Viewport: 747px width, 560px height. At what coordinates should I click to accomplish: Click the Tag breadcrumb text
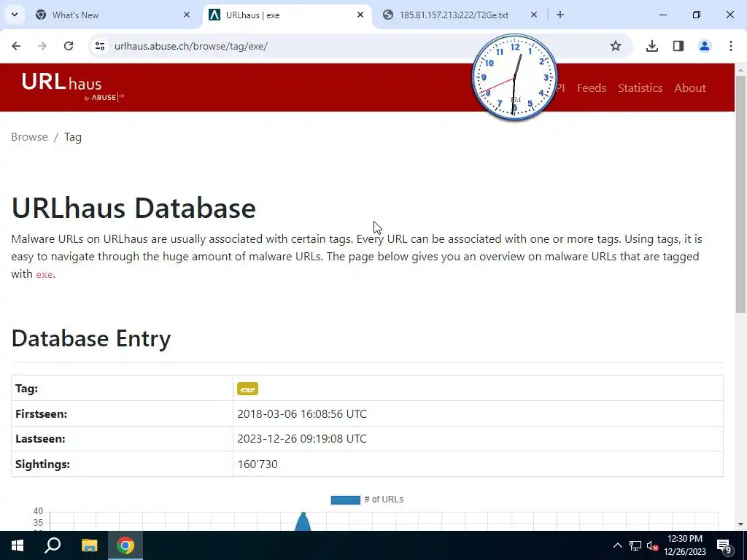[73, 137]
